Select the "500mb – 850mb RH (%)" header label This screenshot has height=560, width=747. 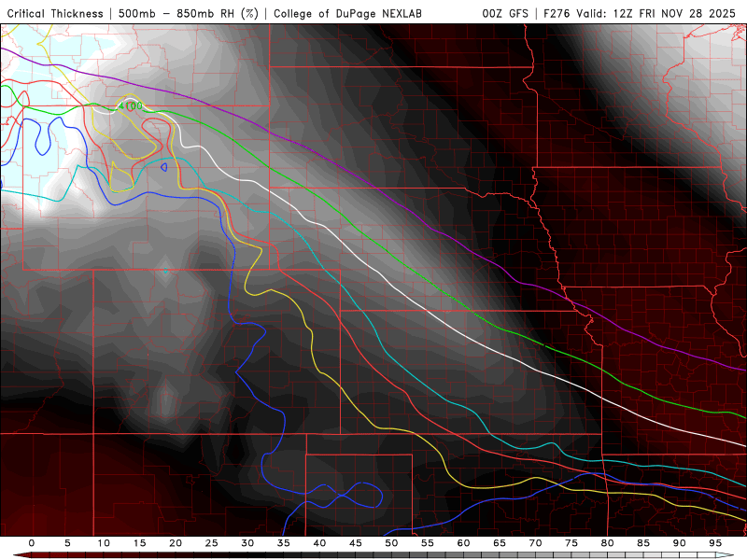(x=189, y=14)
